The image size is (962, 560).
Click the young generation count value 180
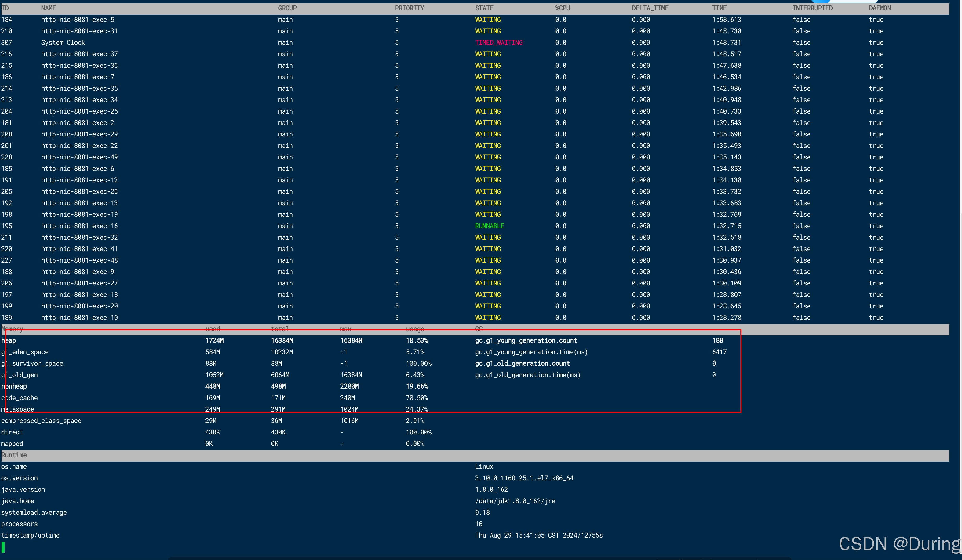717,340
